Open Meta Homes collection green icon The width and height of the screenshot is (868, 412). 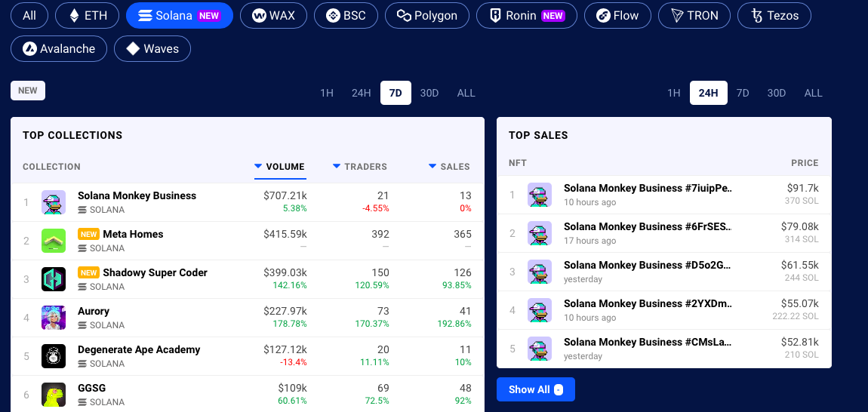pyautogui.click(x=54, y=241)
